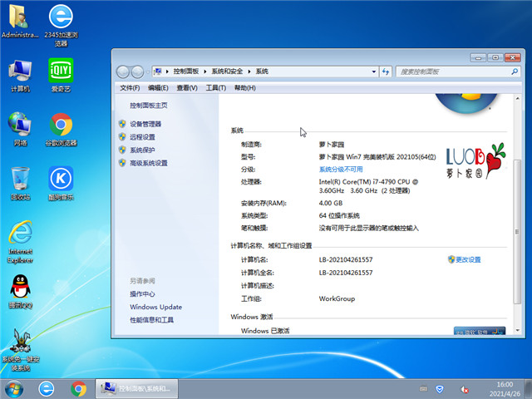532x399 pixels.
Task: Open the 帮助(H) menu
Action: click(245, 88)
